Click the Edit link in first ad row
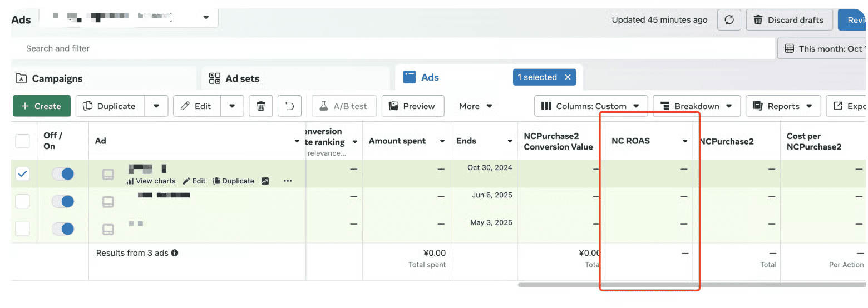The height and width of the screenshot is (308, 868). click(x=194, y=181)
